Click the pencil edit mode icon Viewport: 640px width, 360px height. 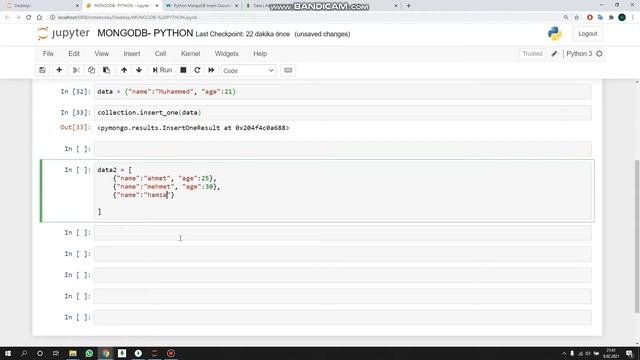coord(554,53)
